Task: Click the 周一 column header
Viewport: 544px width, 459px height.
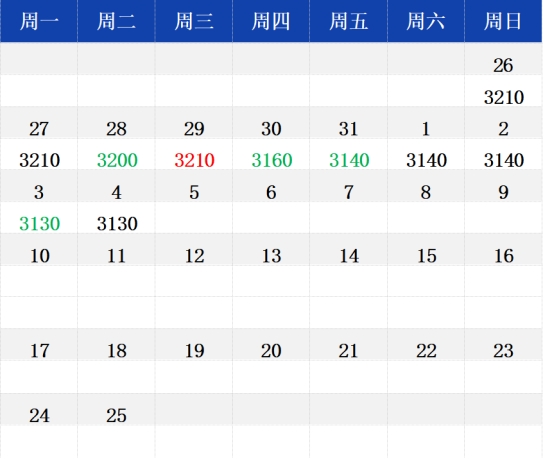Action: tap(39, 21)
